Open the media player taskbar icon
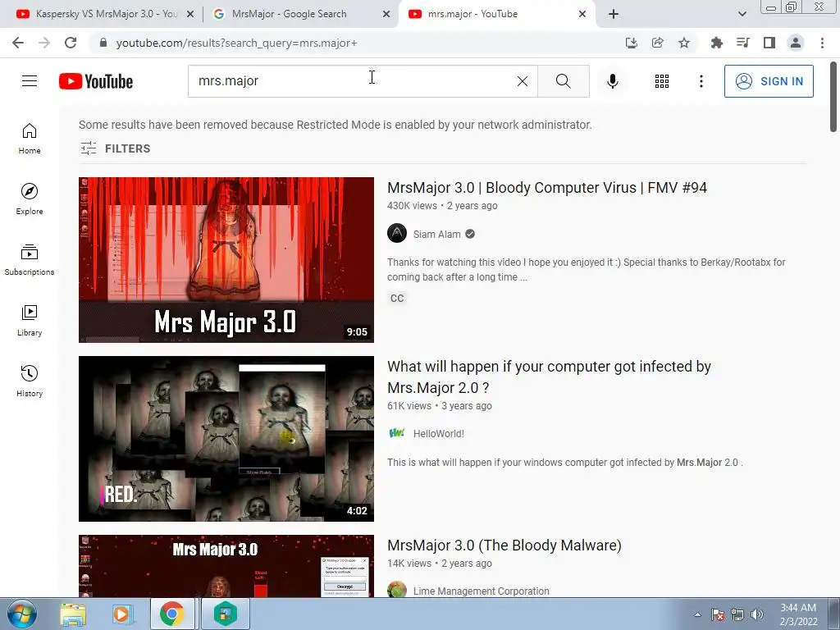The image size is (840, 630). coord(123,614)
